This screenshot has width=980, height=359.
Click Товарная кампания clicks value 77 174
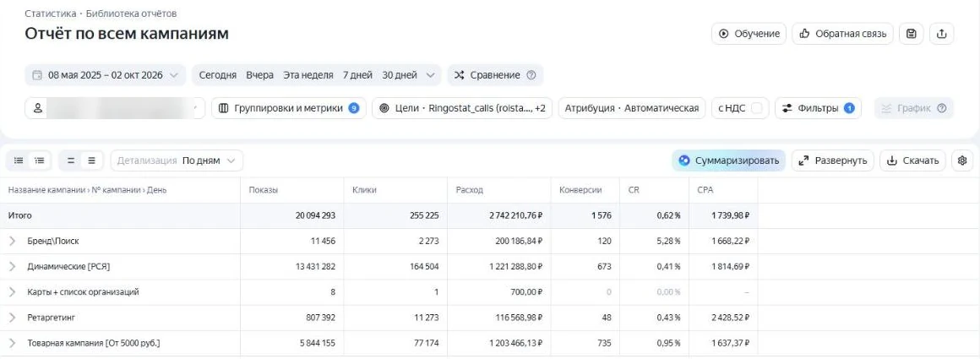click(x=425, y=343)
